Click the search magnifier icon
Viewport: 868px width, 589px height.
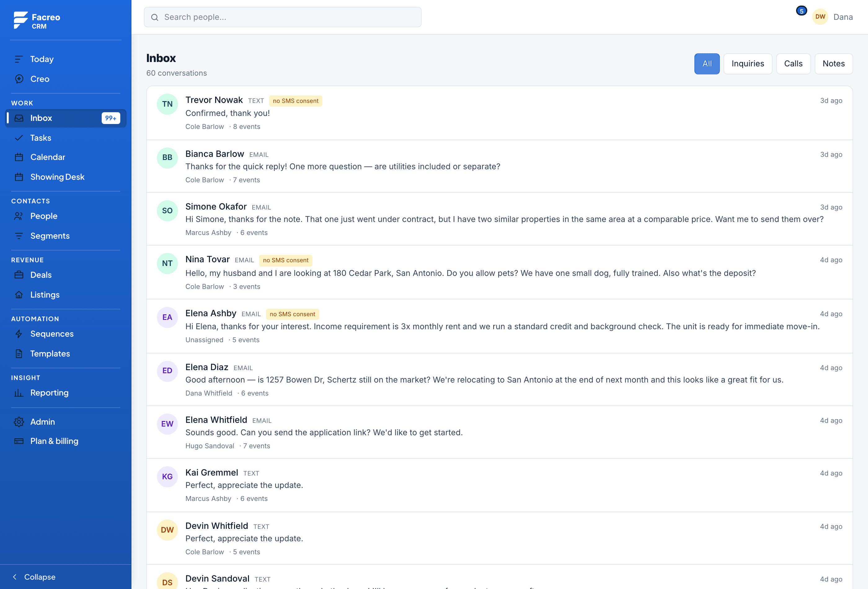pos(155,17)
